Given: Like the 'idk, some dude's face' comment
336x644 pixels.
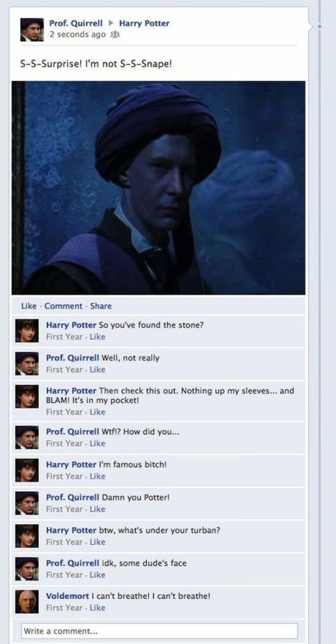Looking at the screenshot, I should click(97, 575).
